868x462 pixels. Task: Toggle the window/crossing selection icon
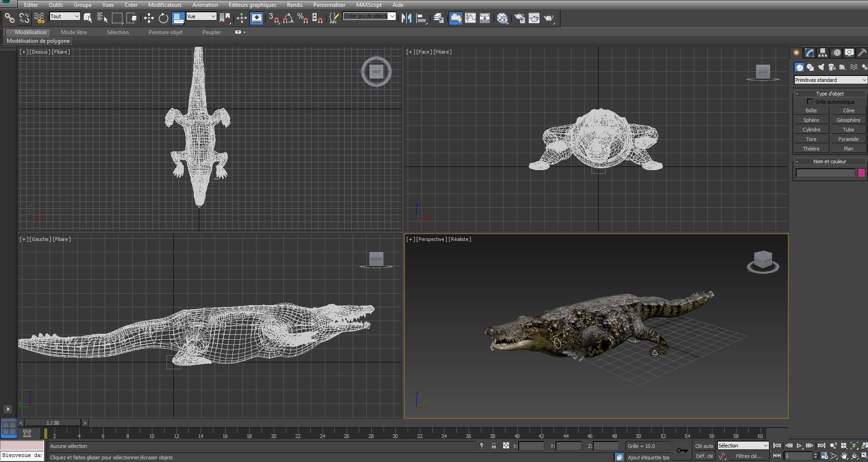pyautogui.click(x=132, y=18)
